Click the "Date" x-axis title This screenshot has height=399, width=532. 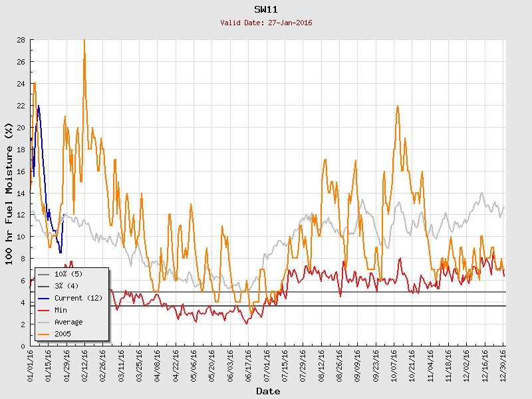(268, 391)
